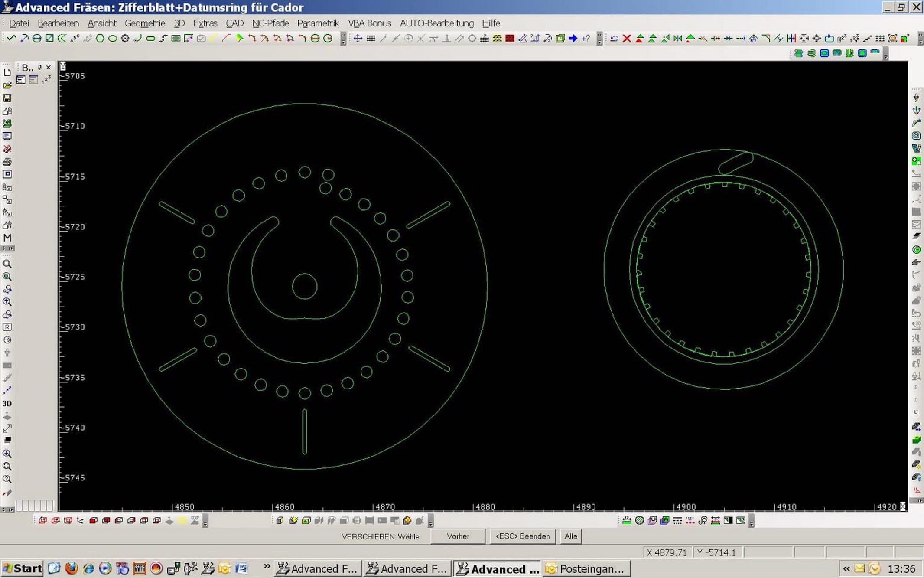Click the printer icon in left sidebar
Screen dimensions: 924x578
click(x=7, y=162)
